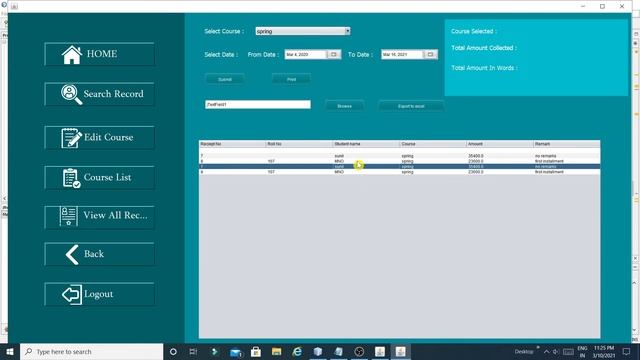Image resolution: width=640 pixels, height=360 pixels.
Task: Click the Course column header
Action: pyautogui.click(x=433, y=144)
